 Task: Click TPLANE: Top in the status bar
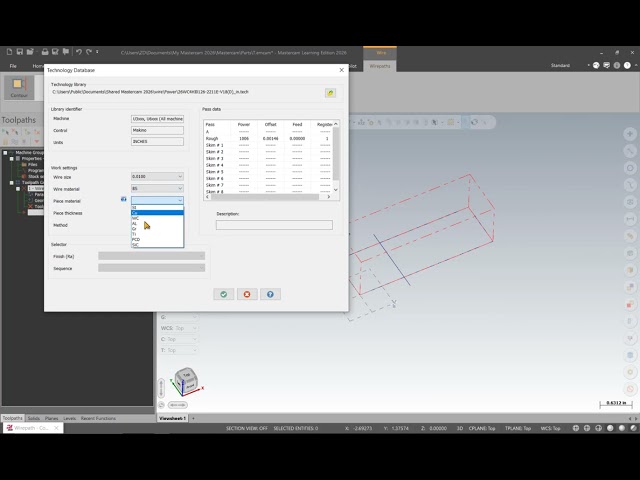click(x=518, y=428)
